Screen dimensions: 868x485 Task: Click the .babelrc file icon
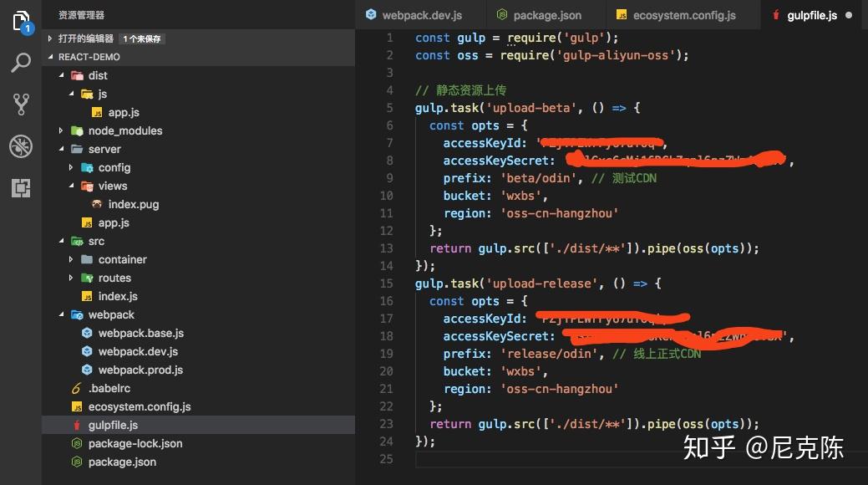tap(77, 389)
